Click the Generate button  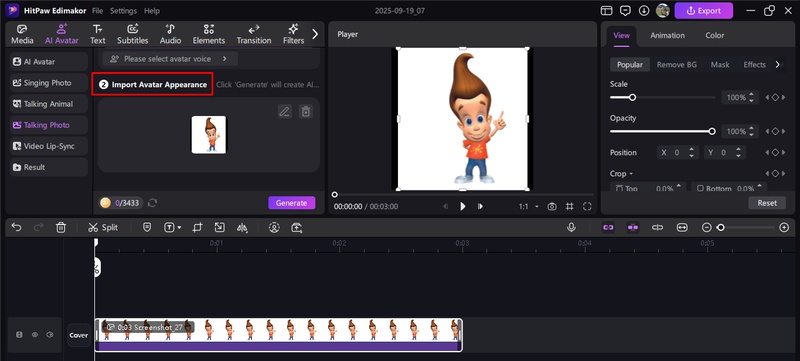click(291, 203)
